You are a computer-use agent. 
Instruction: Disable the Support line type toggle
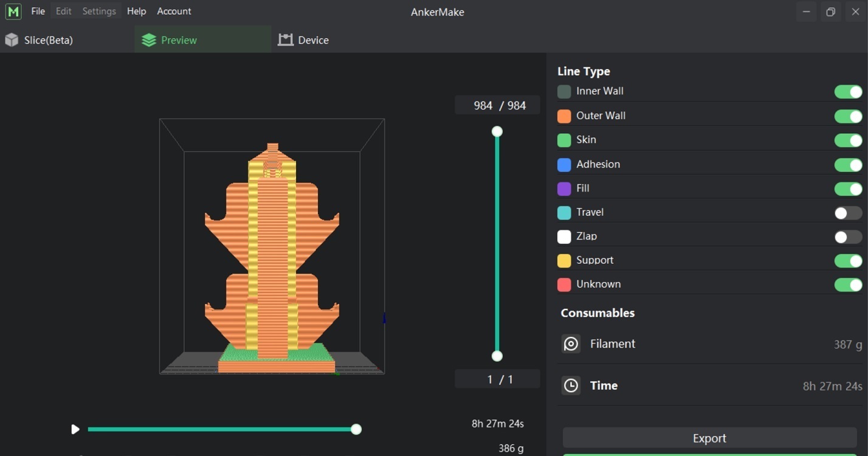click(x=848, y=261)
